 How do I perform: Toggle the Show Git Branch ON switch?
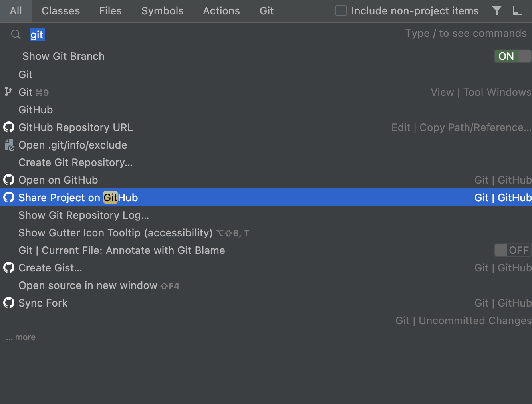pos(513,56)
